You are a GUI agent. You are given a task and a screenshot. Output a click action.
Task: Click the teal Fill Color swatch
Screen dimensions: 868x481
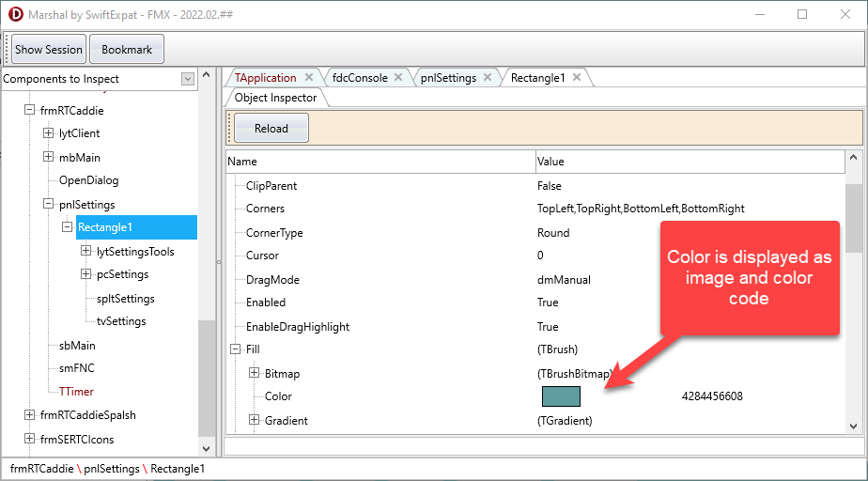pos(561,396)
